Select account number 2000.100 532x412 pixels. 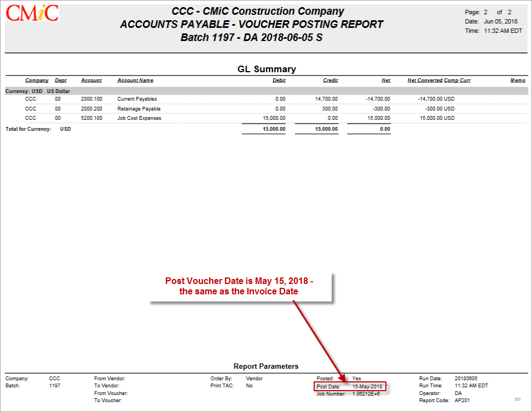(91, 99)
